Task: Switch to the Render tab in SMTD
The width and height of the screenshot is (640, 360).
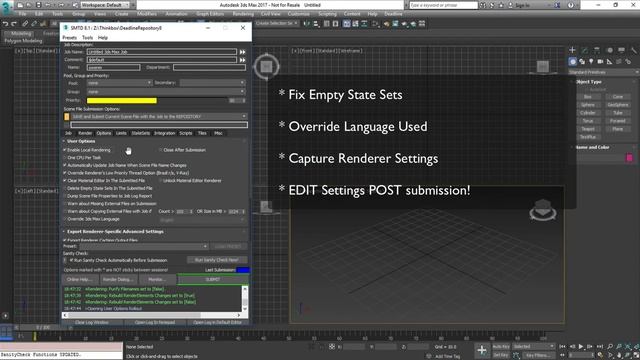Action: click(x=85, y=133)
